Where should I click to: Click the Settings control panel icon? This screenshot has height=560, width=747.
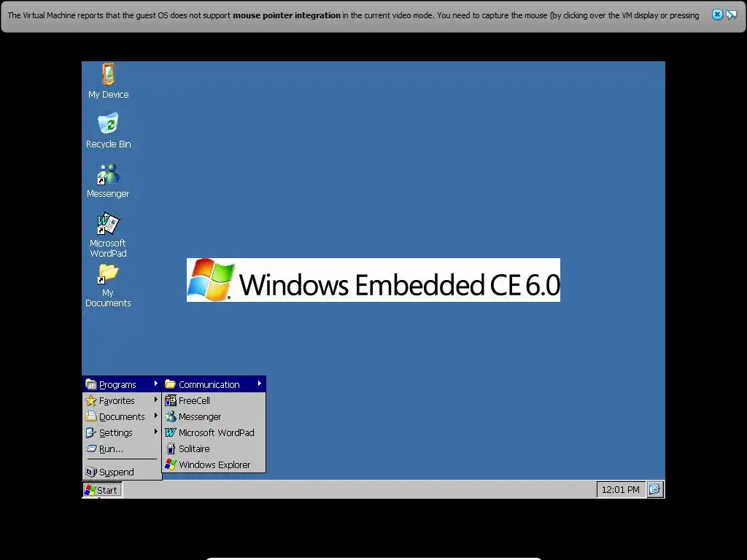click(x=91, y=432)
